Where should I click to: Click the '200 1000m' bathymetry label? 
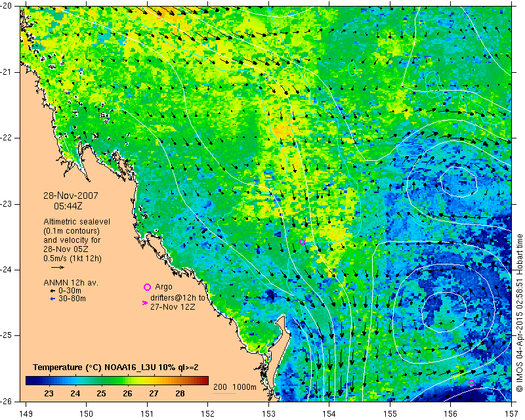[235, 387]
